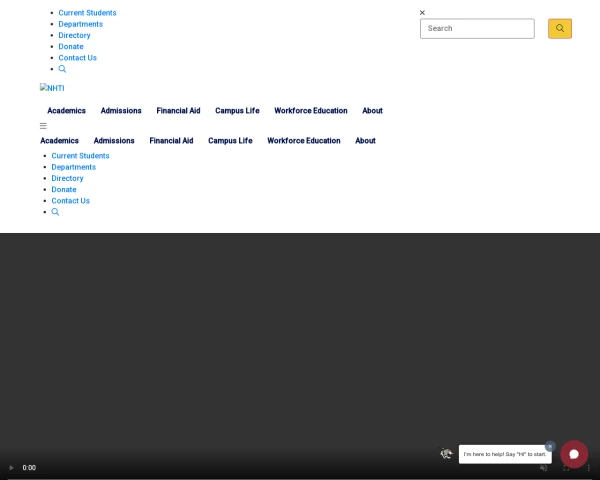Screen dimensions: 600x480
Task: Click the video time display 0:00
Action: click(x=29, y=468)
